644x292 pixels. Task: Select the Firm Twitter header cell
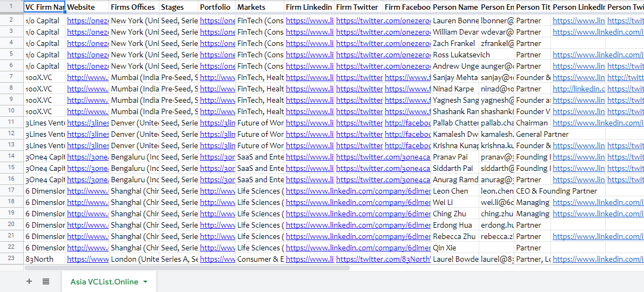[359, 7]
